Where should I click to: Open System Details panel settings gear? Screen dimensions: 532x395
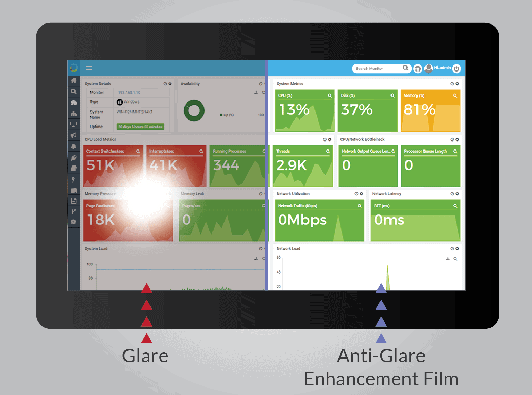[x=170, y=84]
